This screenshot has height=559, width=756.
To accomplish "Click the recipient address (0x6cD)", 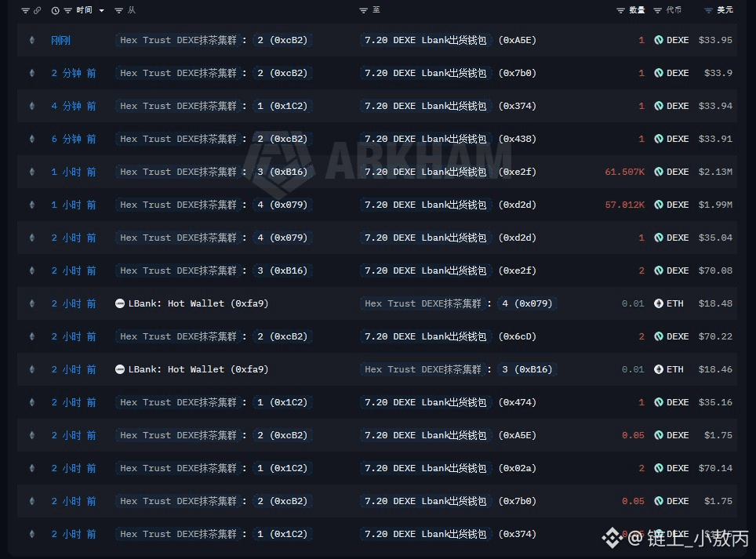I will click(518, 337).
